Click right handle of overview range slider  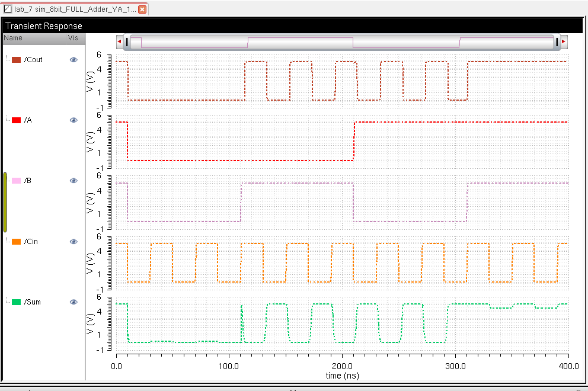point(557,42)
